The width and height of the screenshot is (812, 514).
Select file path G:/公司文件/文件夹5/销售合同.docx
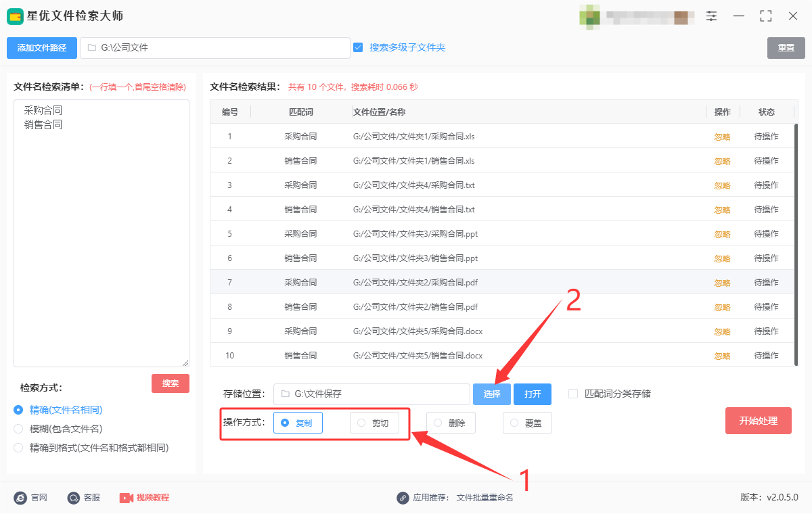click(x=418, y=356)
